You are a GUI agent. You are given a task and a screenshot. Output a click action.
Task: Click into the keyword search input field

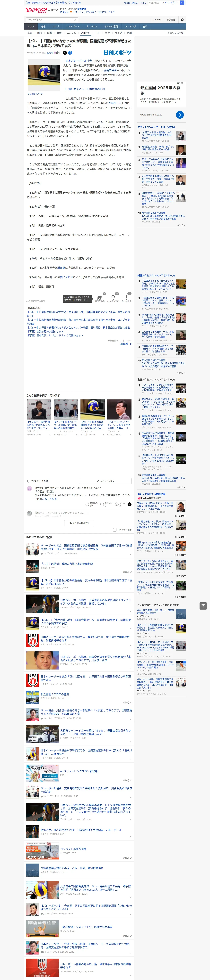(x=49, y=20)
